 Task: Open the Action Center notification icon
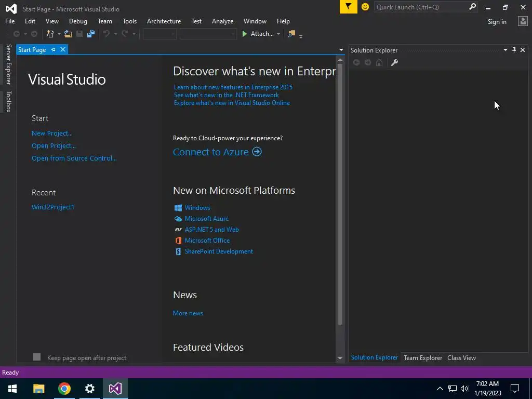click(515, 389)
